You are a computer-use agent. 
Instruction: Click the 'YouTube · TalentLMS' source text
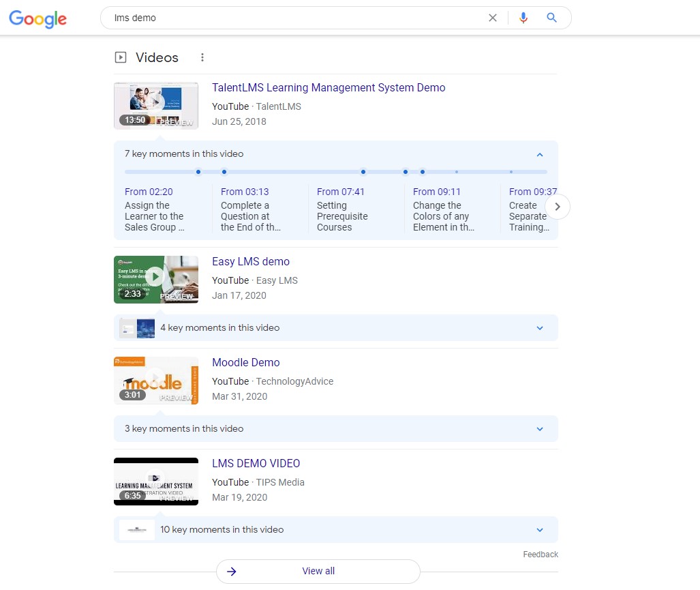tap(257, 106)
